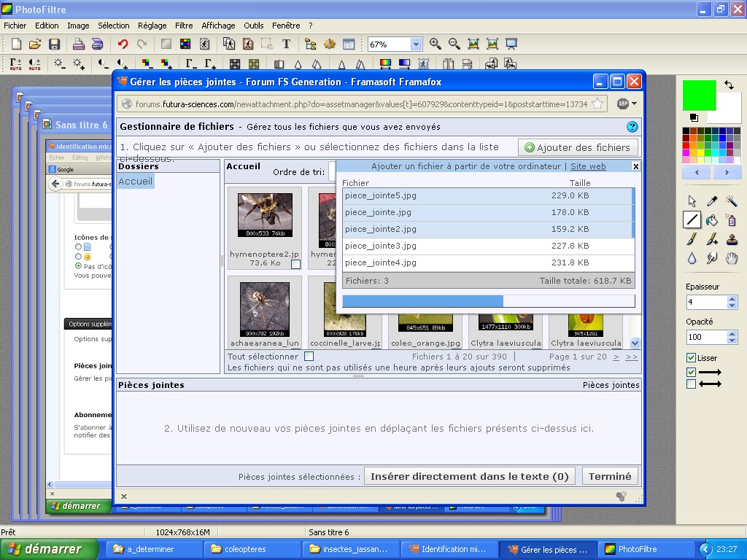Screen dimensions: 747x560
Task: Toggle the Lisser checkbox
Action: (691, 357)
